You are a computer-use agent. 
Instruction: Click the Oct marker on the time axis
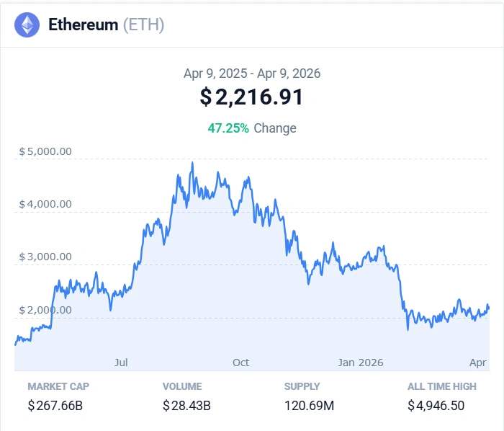point(241,362)
